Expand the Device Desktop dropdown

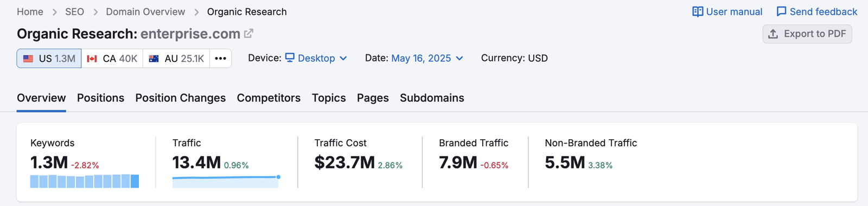(316, 58)
